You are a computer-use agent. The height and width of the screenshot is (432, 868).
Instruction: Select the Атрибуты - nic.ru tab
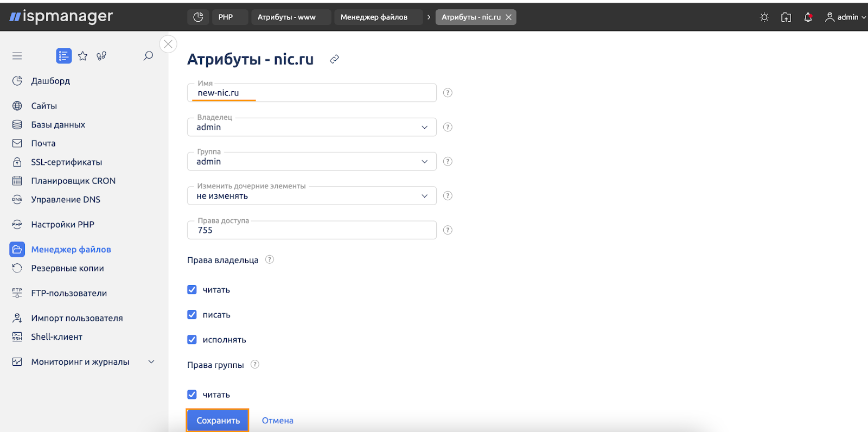click(471, 17)
